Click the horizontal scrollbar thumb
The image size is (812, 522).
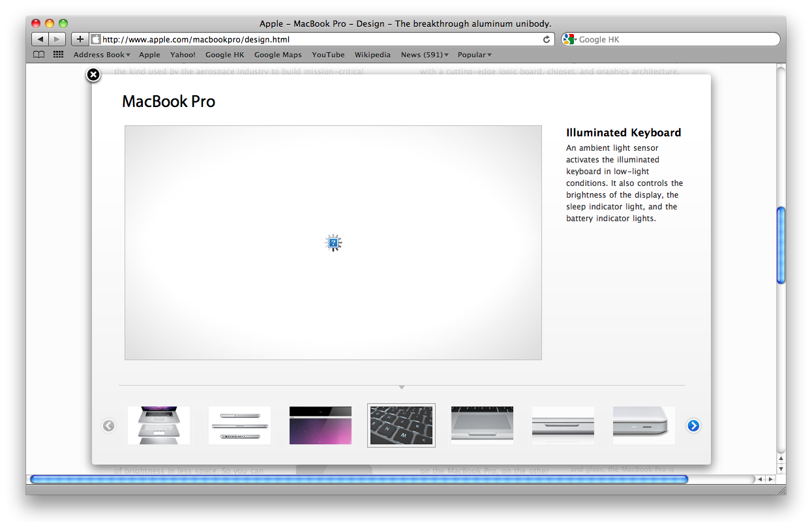coord(359,479)
